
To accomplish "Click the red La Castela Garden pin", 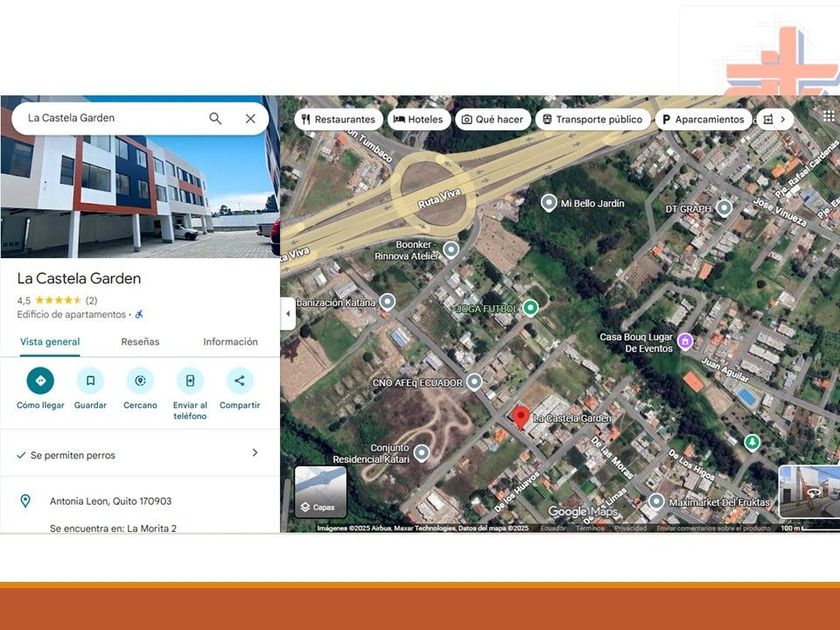I will pos(520,417).
